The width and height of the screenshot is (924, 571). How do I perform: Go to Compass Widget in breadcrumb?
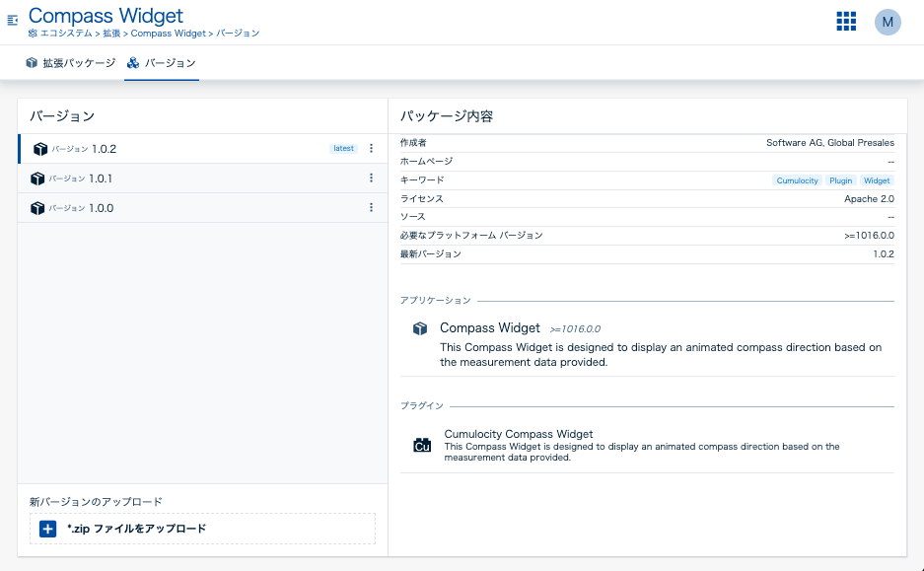click(x=168, y=34)
